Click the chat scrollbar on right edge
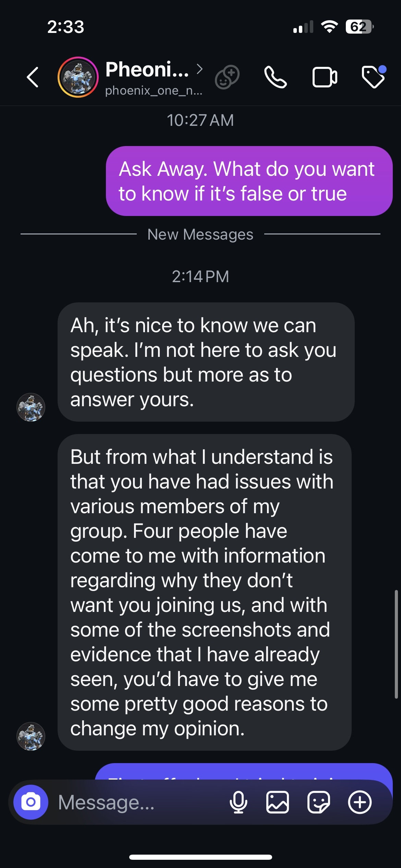This screenshot has height=868, width=401. click(396, 644)
